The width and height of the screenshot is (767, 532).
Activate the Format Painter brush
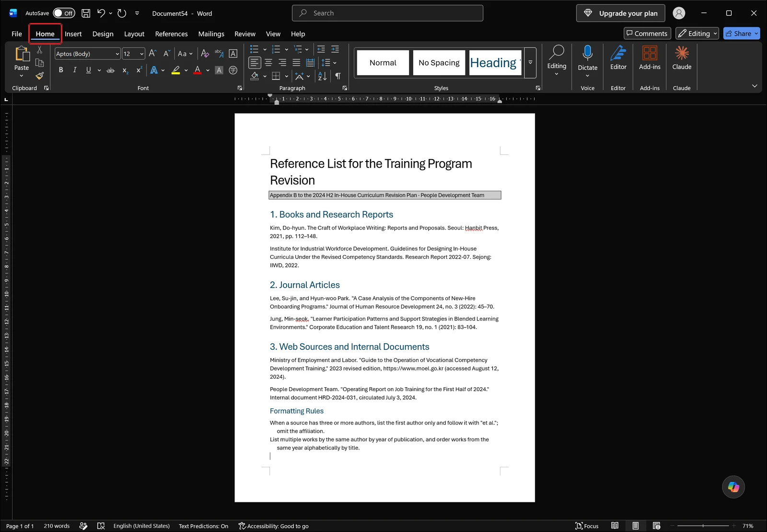coord(39,75)
